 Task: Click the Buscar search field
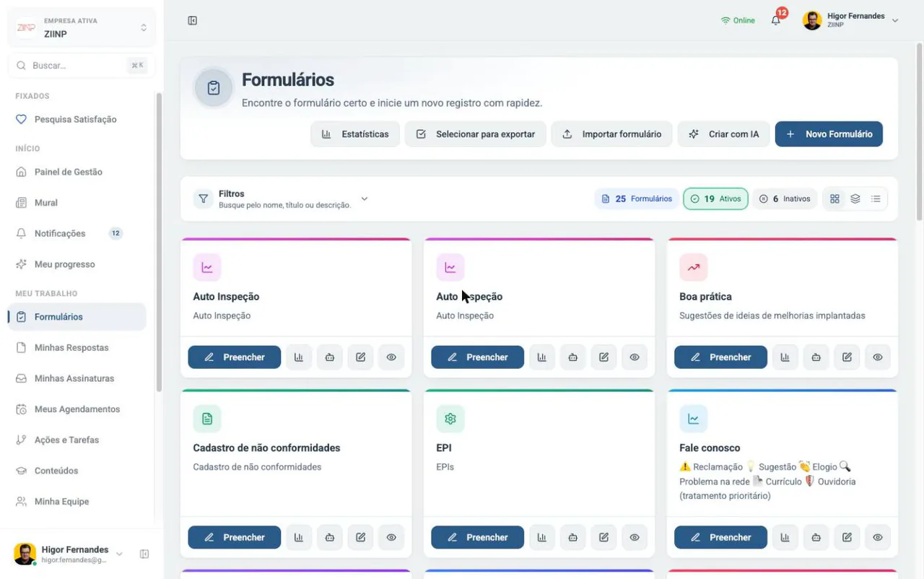pos(82,65)
